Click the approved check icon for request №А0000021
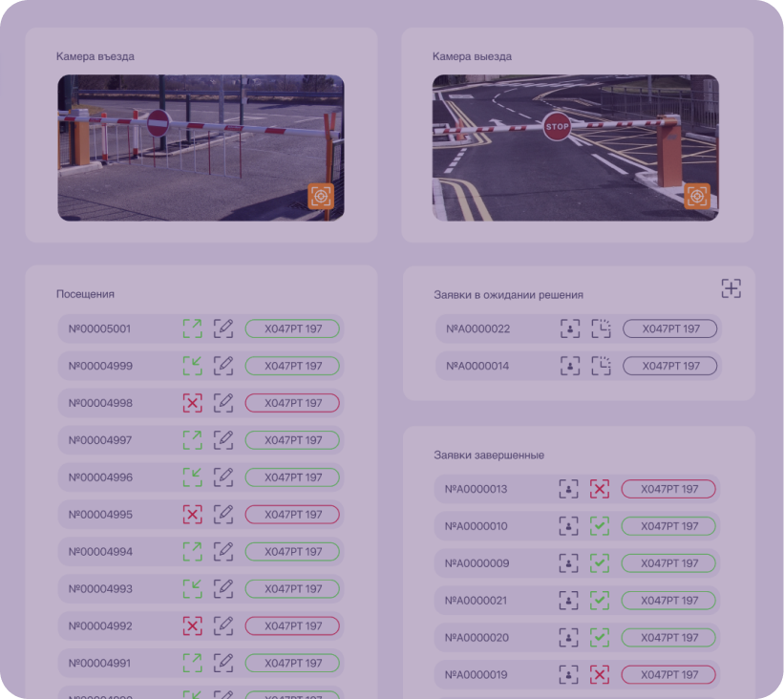The height and width of the screenshot is (699, 784). click(599, 600)
